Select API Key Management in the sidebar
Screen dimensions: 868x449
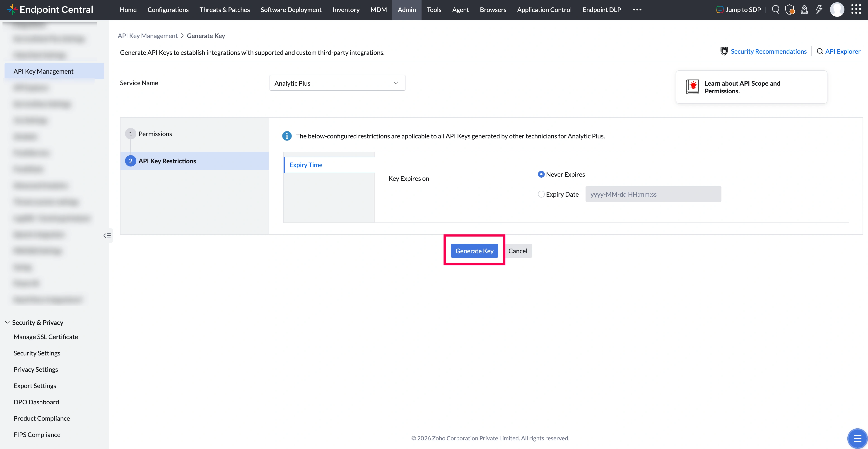(54, 71)
